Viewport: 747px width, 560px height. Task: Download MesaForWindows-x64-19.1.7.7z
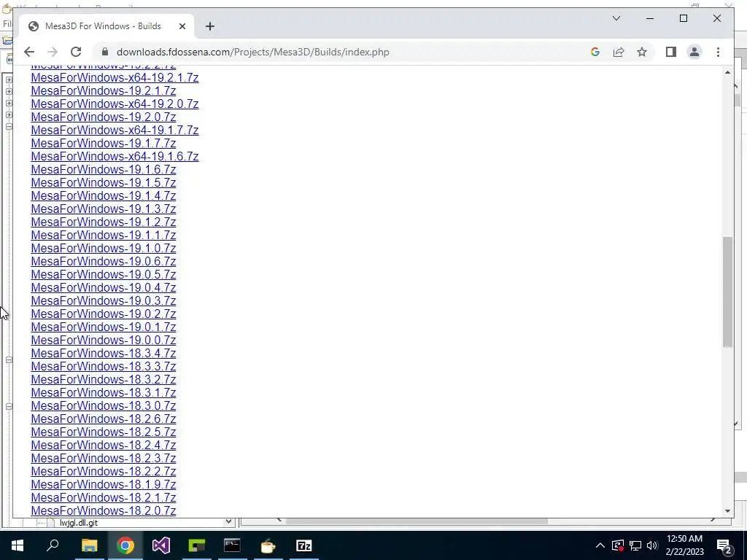pyautogui.click(x=115, y=130)
